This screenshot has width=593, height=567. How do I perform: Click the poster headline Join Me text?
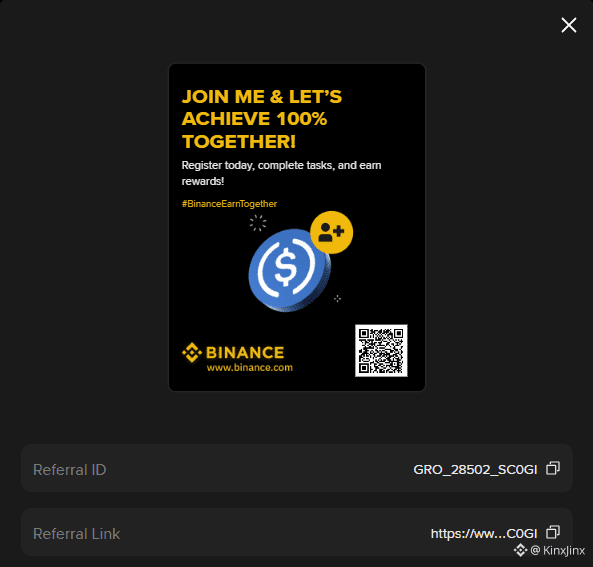[x=262, y=119]
